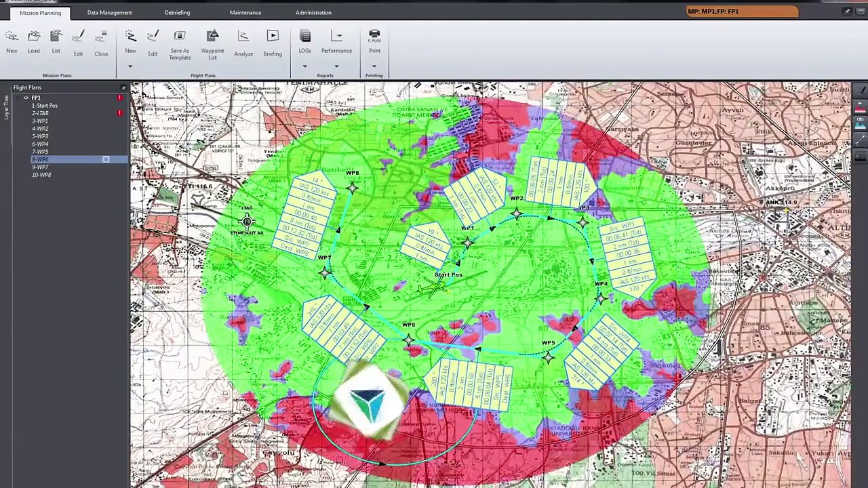This screenshot has width=868, height=488.
Task: Open the Load mission plan icon
Action: coord(34,37)
